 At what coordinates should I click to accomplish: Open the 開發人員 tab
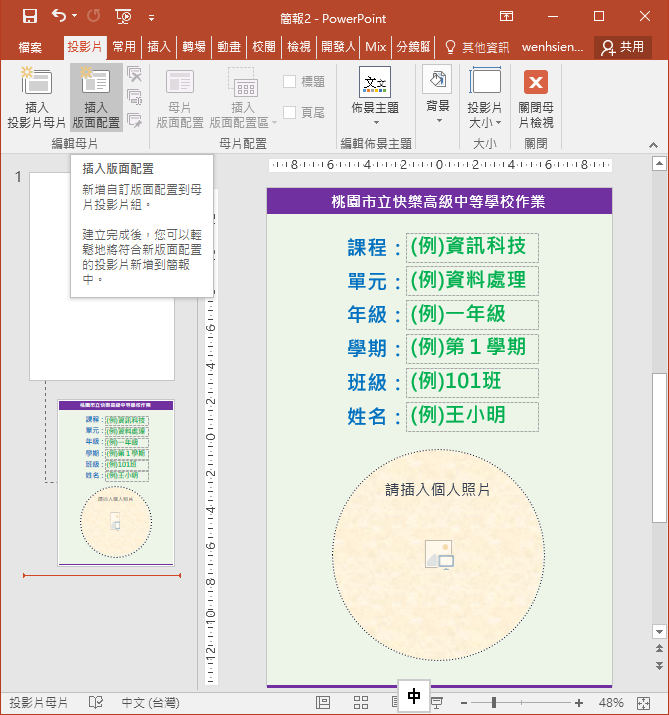[x=338, y=47]
